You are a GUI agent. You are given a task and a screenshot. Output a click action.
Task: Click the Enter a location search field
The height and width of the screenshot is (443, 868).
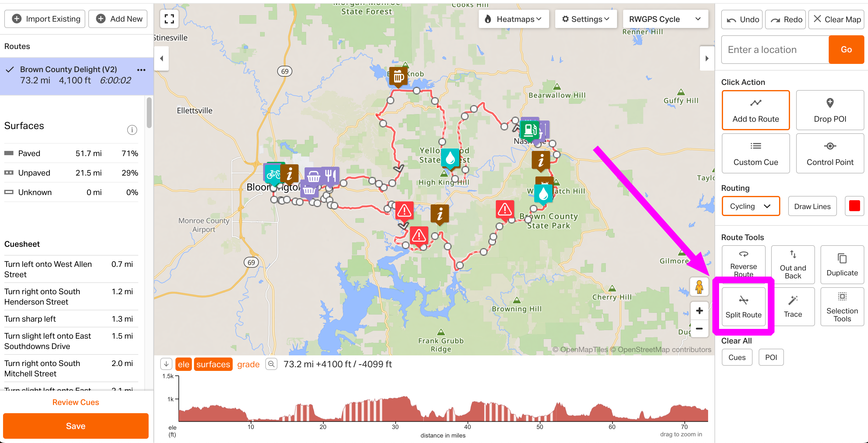774,50
